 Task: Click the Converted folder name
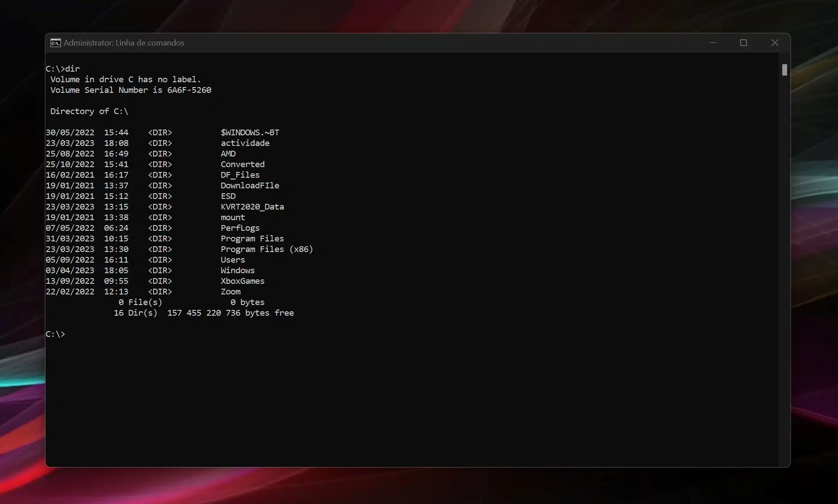[x=242, y=164]
